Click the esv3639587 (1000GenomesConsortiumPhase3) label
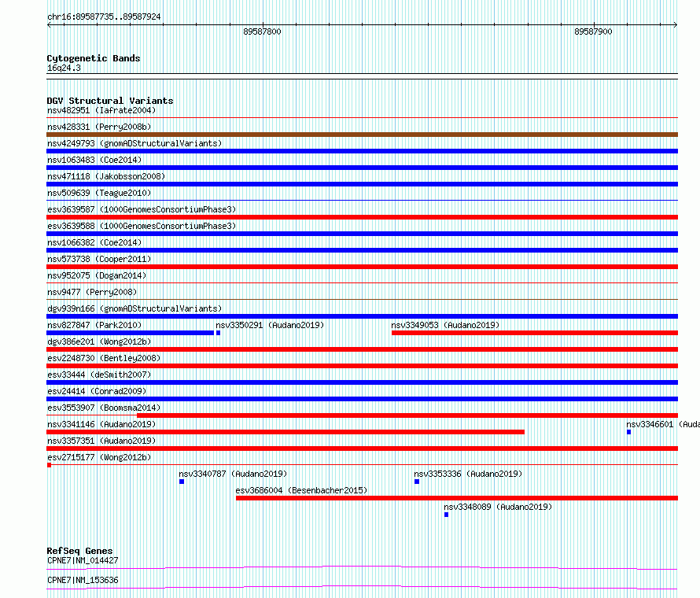The image size is (700, 598). click(x=142, y=209)
